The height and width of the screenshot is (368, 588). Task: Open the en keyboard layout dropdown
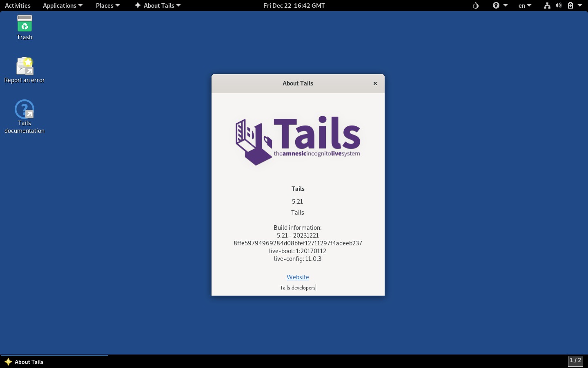525,6
